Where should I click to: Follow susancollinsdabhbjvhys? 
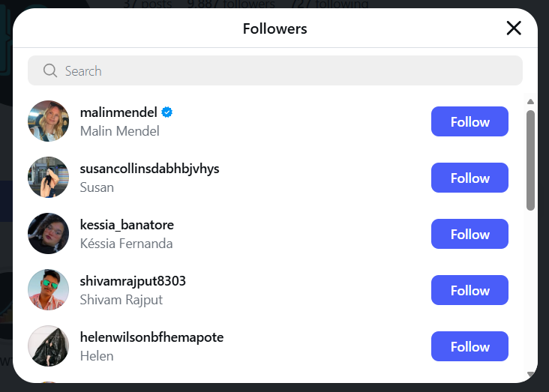click(469, 178)
